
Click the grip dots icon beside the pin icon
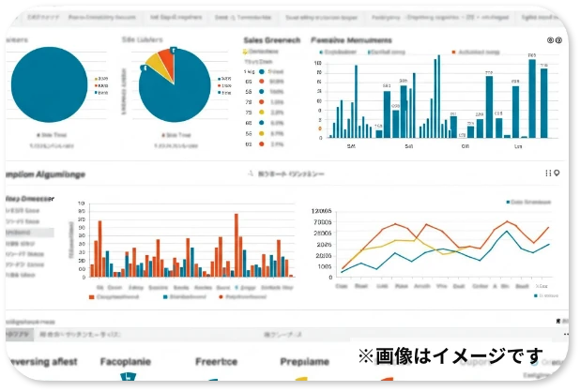pyautogui.click(x=548, y=173)
